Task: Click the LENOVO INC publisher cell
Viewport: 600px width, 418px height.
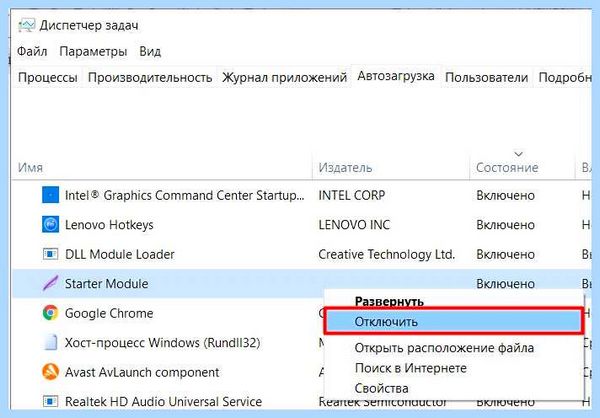Action: coord(354,225)
